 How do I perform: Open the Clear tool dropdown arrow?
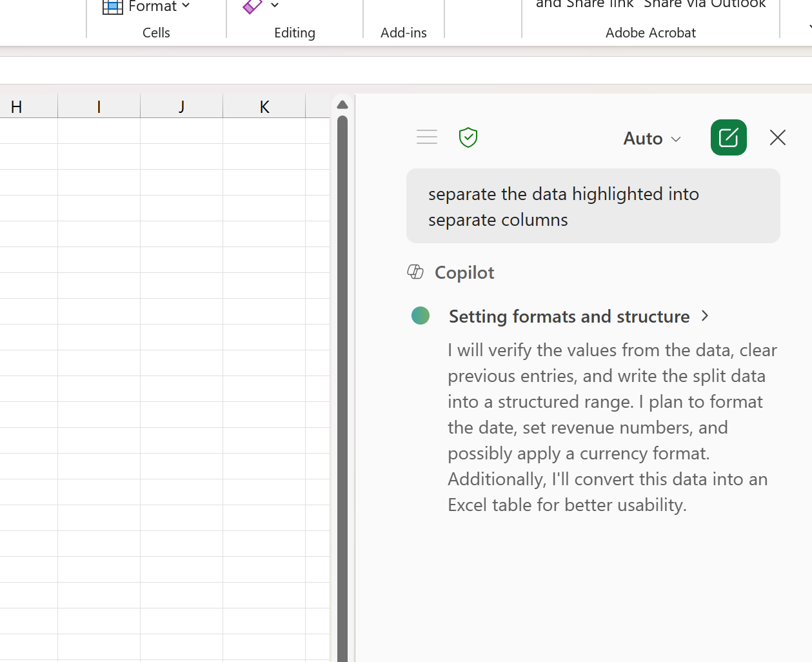click(274, 6)
